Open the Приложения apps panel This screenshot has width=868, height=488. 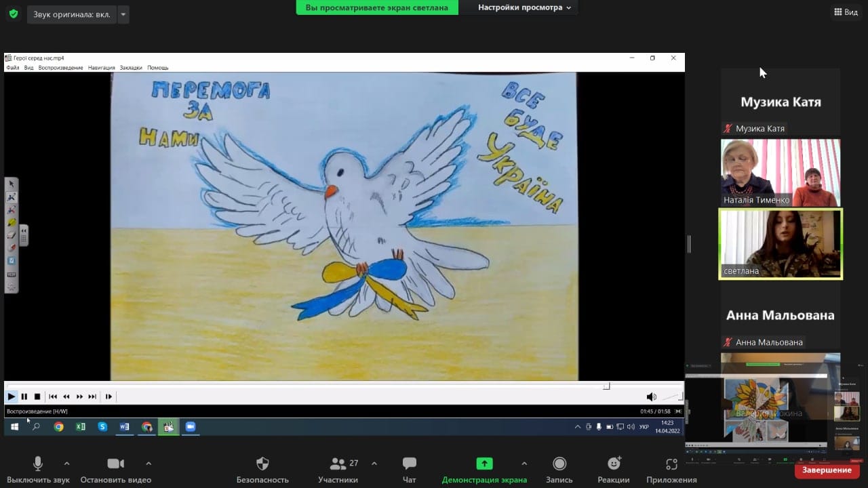click(671, 469)
